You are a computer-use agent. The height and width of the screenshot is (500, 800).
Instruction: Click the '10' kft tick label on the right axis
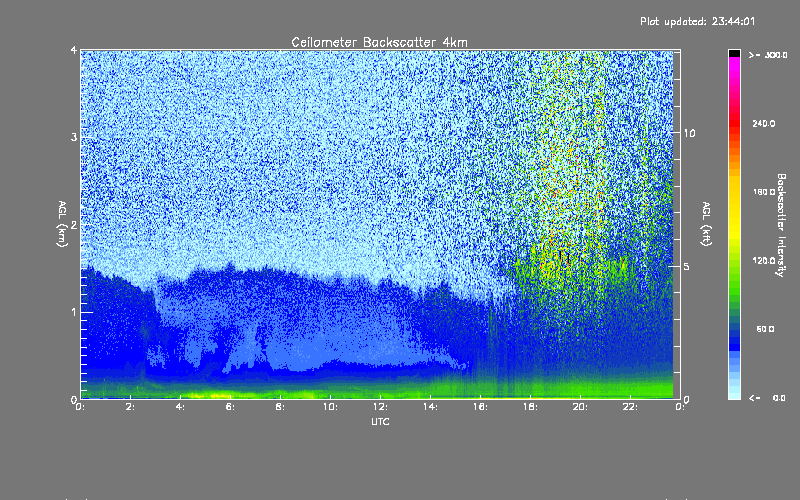coord(689,133)
